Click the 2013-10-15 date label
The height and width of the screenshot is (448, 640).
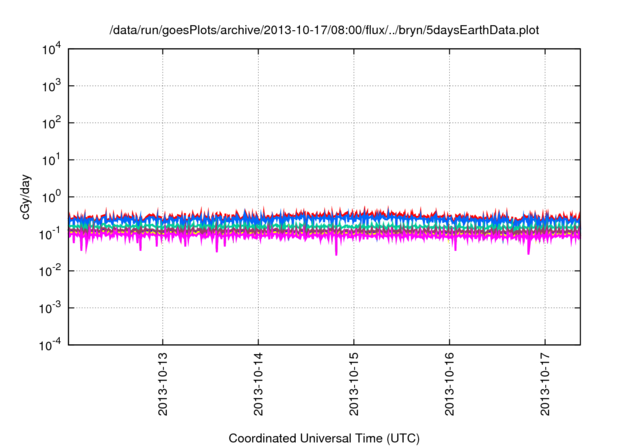pyautogui.click(x=354, y=384)
